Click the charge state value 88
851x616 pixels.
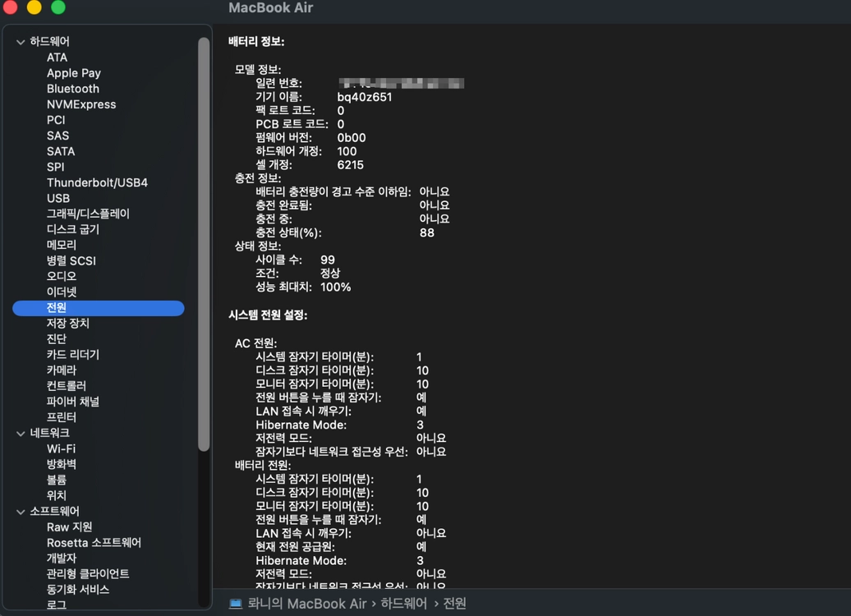[x=426, y=232]
